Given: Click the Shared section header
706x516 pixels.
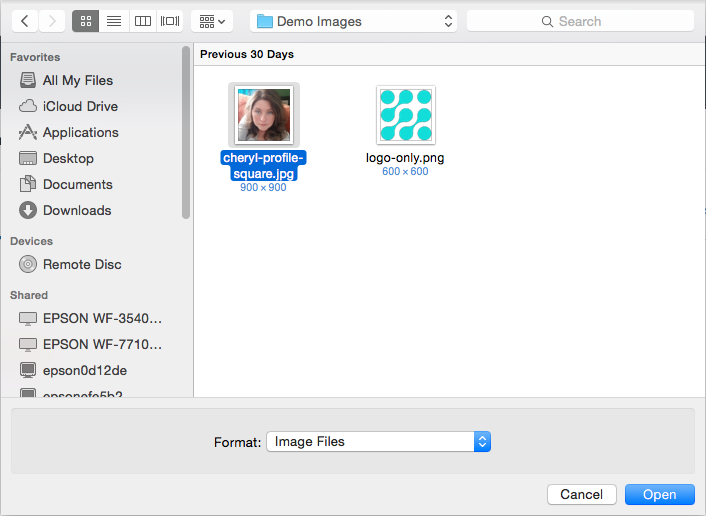Looking at the screenshot, I should pyautogui.click(x=29, y=295).
